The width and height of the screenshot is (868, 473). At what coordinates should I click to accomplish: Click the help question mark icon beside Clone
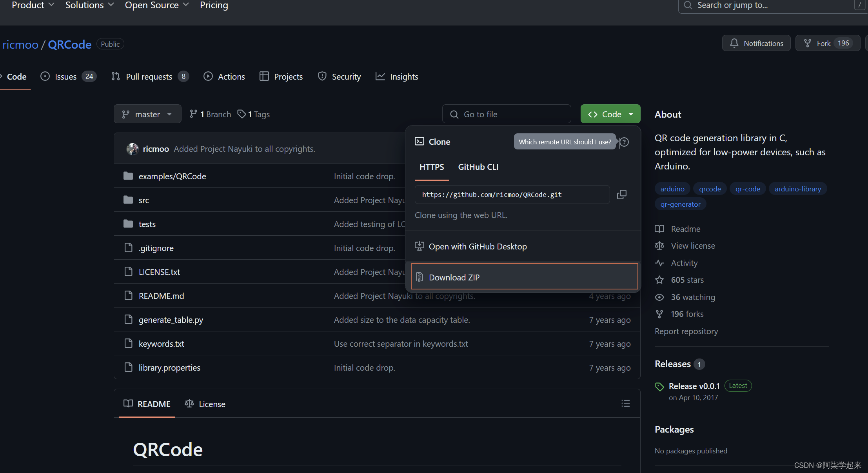(x=624, y=142)
